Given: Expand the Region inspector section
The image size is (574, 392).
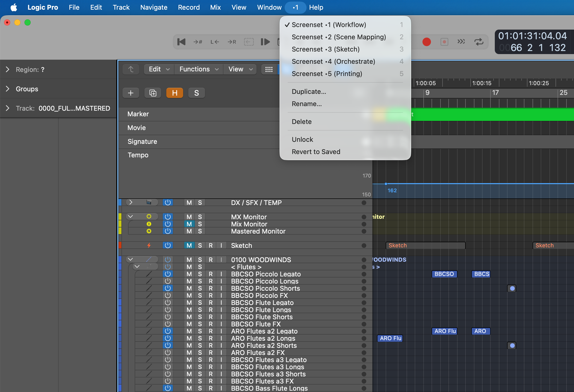Looking at the screenshot, I should (x=7, y=70).
